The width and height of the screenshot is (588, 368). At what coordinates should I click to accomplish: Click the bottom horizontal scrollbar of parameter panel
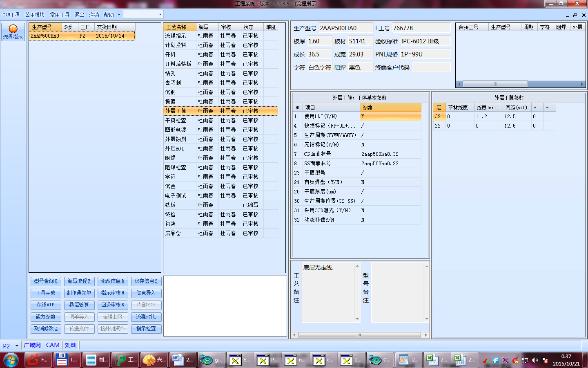pos(360,335)
